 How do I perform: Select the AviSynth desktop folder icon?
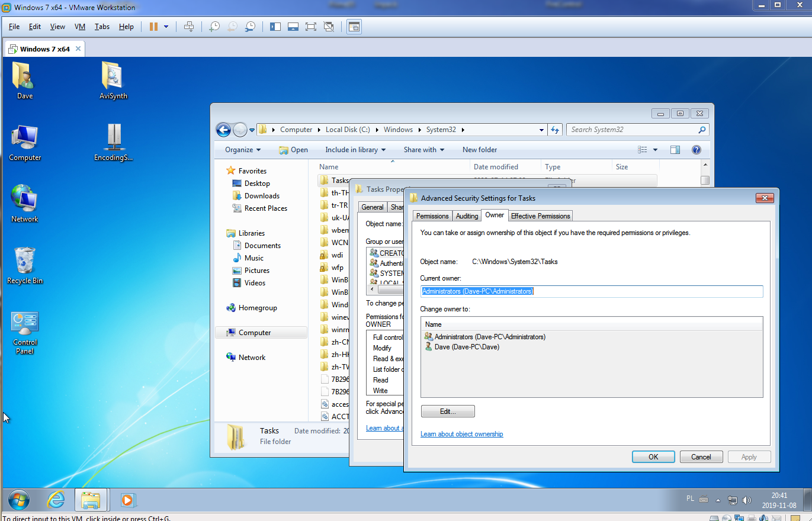[x=113, y=81]
